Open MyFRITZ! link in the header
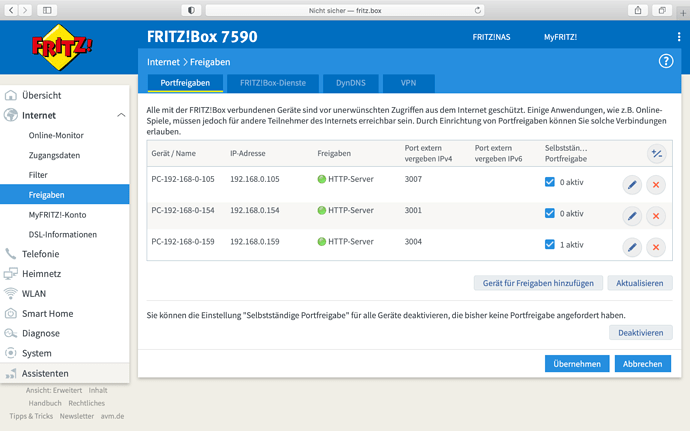Viewport: 690px width, 431px height. tap(560, 37)
